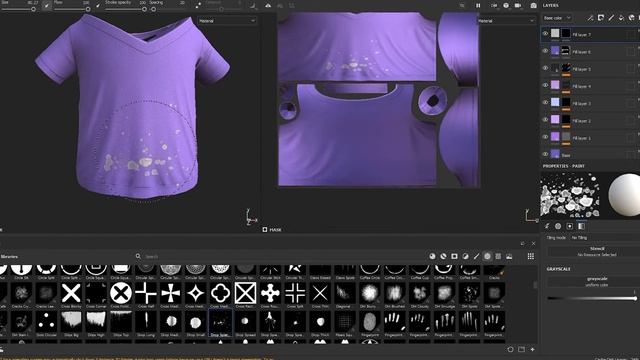Choose the Dirt Blurry alpha thumbnail
Image resolution: width=640 pixels, height=360 pixels.
point(370,293)
